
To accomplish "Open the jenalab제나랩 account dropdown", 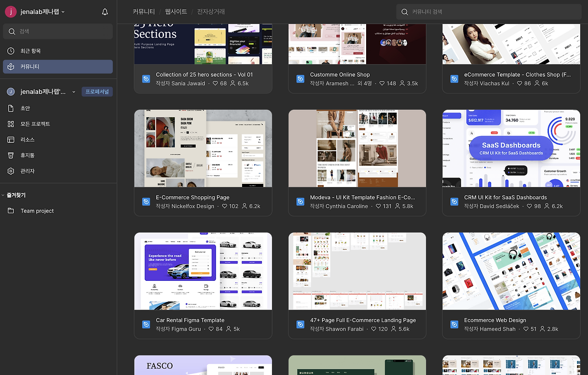I will click(35, 12).
